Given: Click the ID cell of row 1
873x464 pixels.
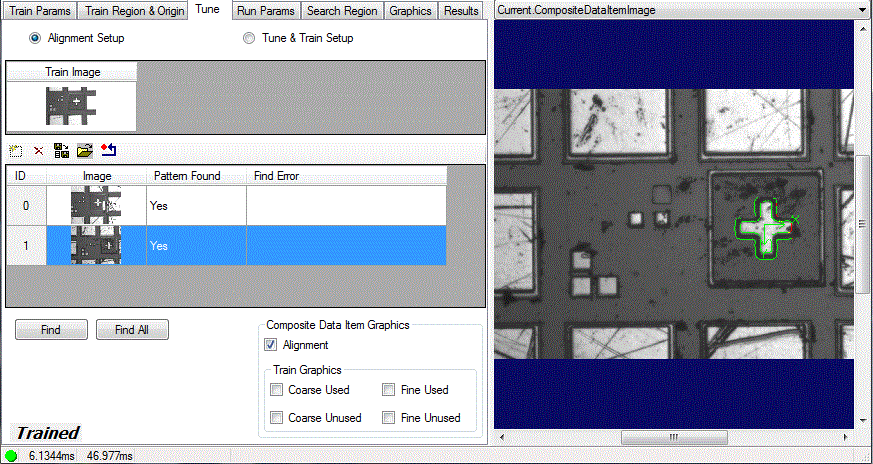Looking at the screenshot, I should pyautogui.click(x=26, y=246).
